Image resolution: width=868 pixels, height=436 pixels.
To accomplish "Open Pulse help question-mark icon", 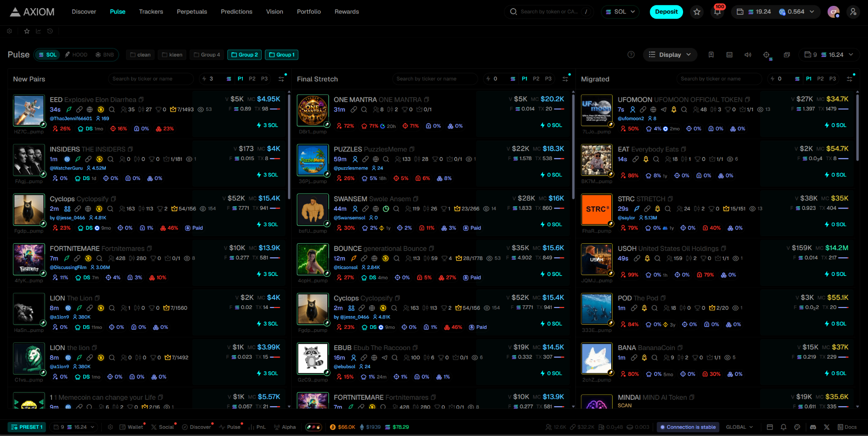I will (x=631, y=55).
